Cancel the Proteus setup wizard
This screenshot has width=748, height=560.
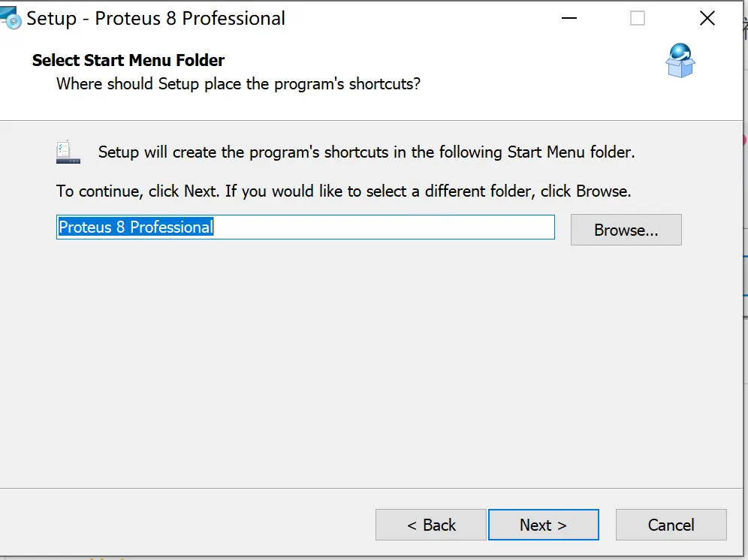coord(671,525)
